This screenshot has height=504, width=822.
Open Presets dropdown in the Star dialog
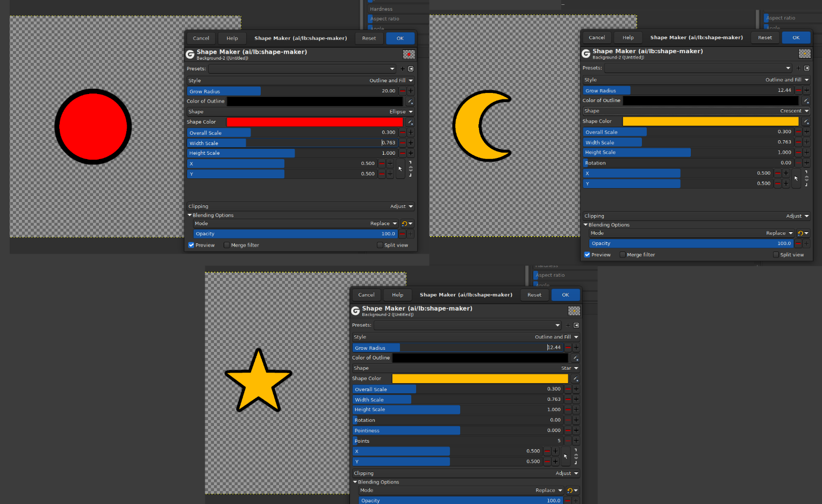(468, 325)
